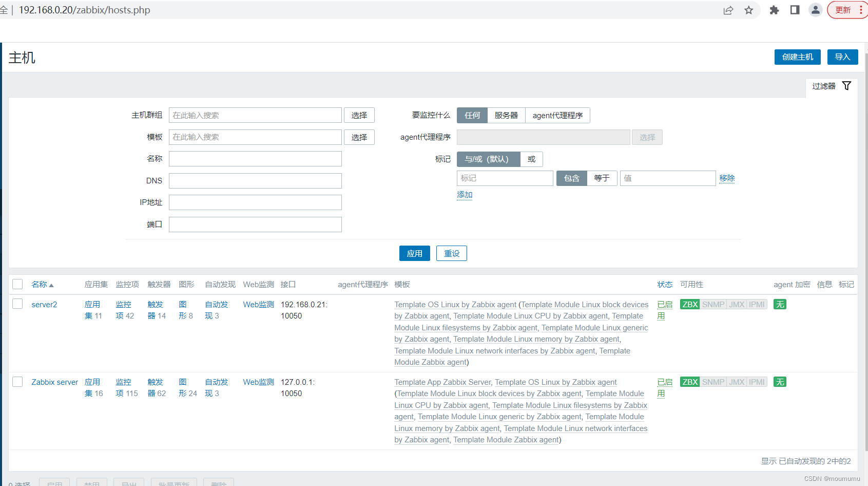Open 自动发现 3 for Zabbix server
The height and width of the screenshot is (486, 868).
[216, 387]
